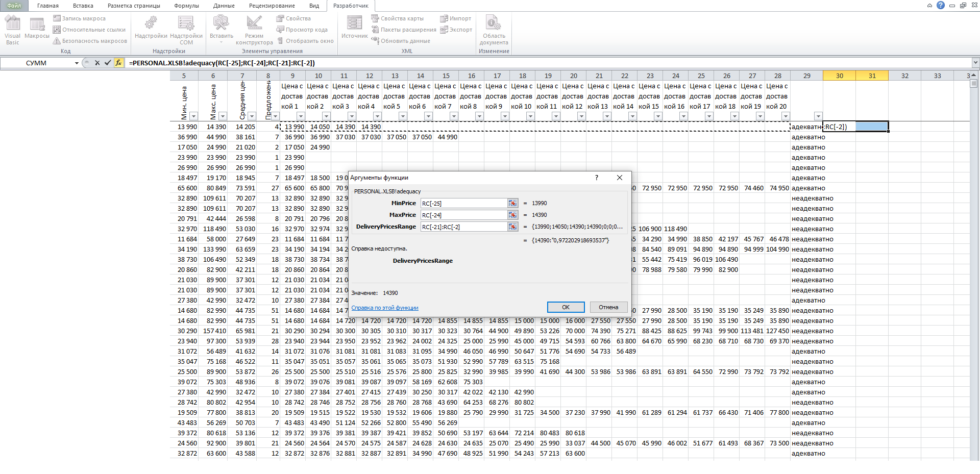Start Запись макроса recording

coord(79,18)
